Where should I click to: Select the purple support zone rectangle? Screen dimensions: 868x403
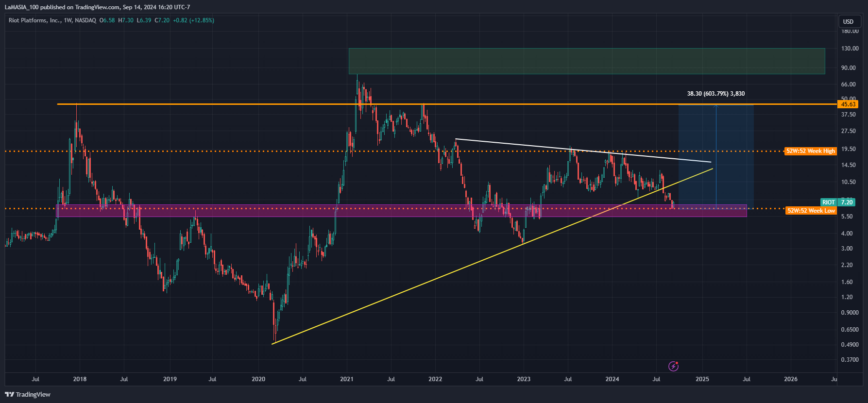(401, 211)
